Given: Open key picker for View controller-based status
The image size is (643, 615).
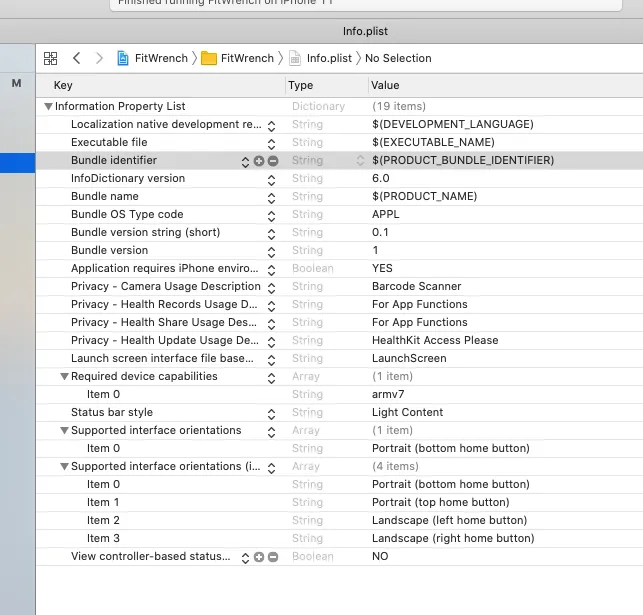Looking at the screenshot, I should pyautogui.click(x=245, y=558).
